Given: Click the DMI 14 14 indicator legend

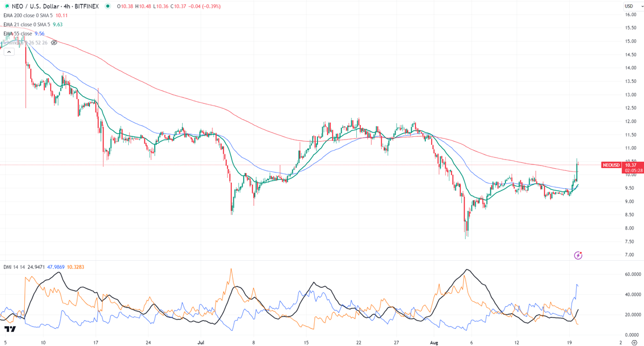Looking at the screenshot, I should [x=15, y=267].
